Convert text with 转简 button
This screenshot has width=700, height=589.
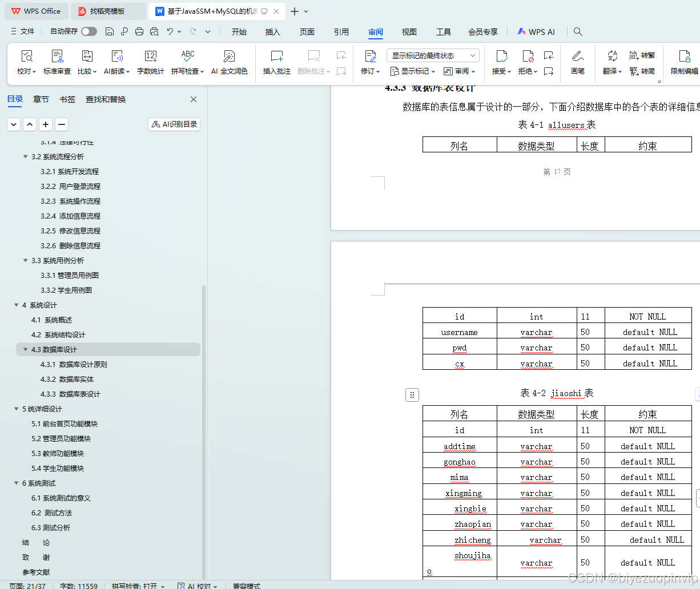click(x=642, y=71)
